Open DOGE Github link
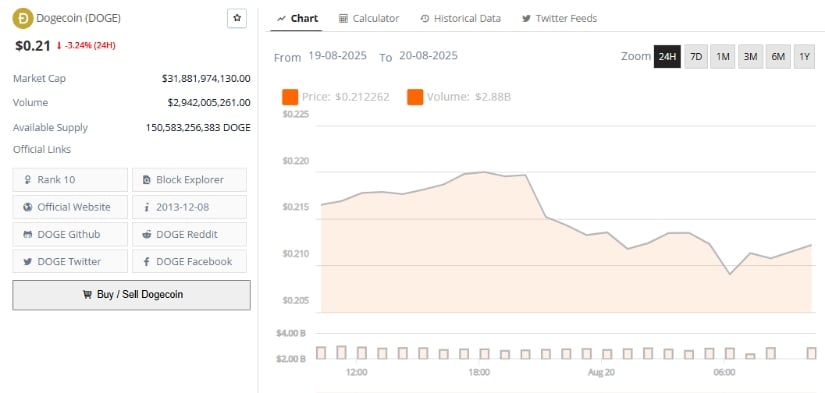Image resolution: width=825 pixels, height=393 pixels. (70, 235)
